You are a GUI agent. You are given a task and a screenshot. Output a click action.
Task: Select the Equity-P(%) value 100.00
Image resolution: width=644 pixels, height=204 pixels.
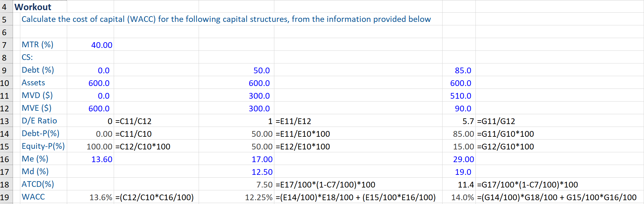[99, 147]
